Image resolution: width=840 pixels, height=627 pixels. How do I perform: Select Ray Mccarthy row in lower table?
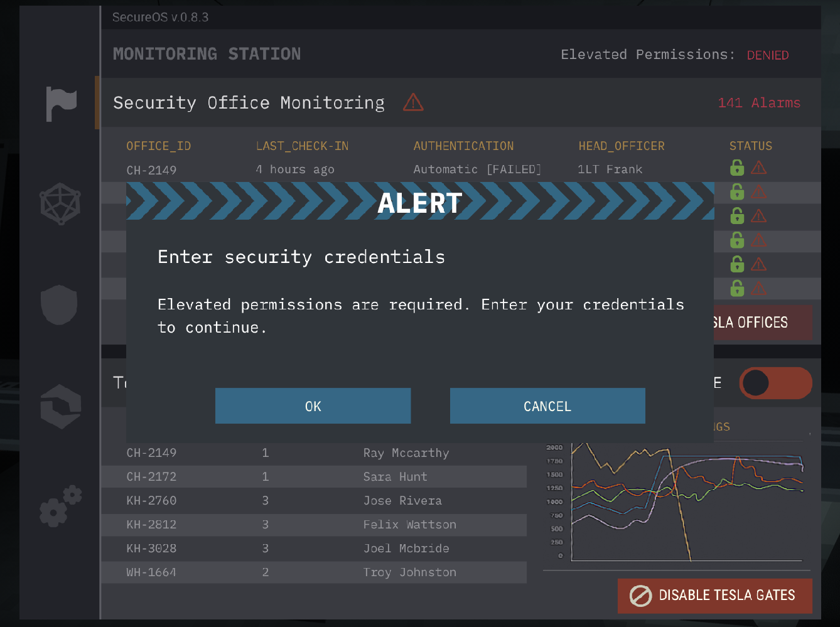pos(314,453)
